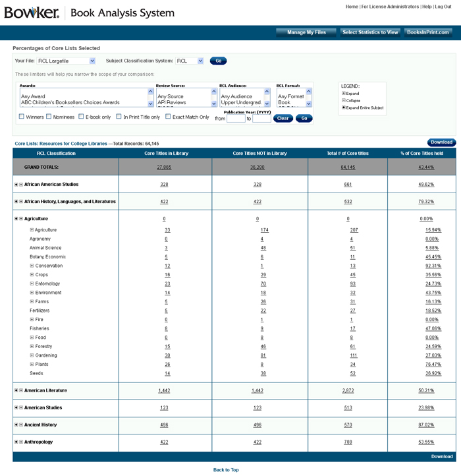This screenshot has width=461, height=476.
Task: Expand Fire sub-category
Action: pos(32,319)
